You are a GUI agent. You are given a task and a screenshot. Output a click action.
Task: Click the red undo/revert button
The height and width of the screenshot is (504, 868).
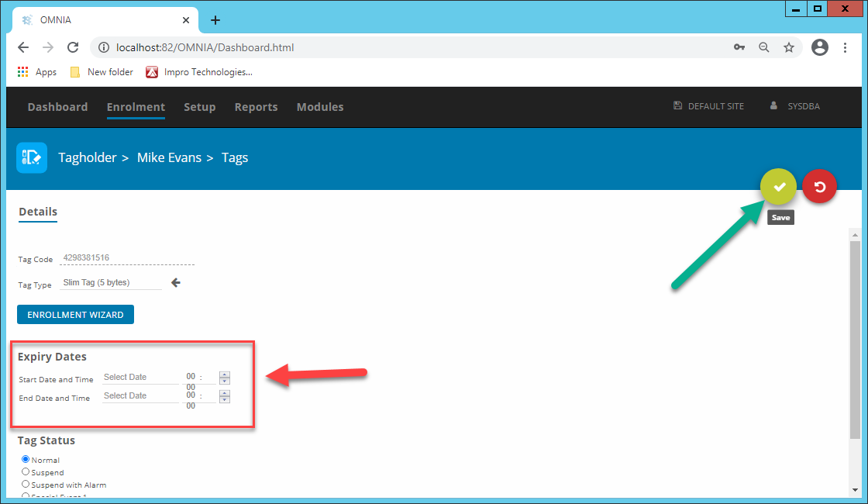(819, 187)
